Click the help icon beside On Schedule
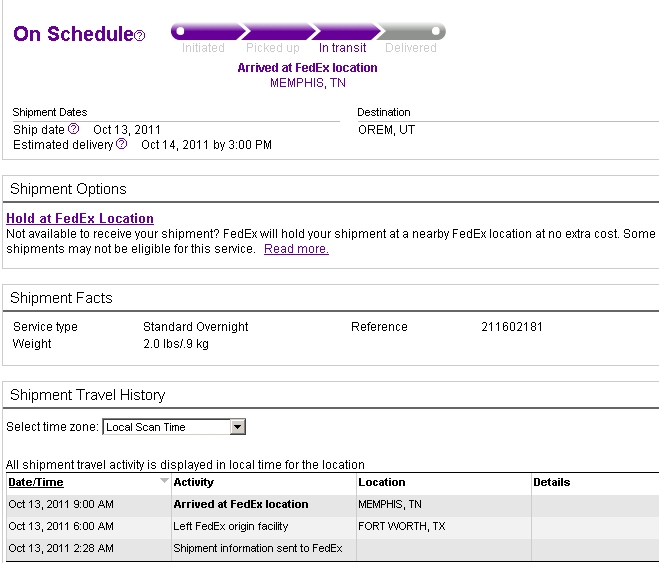The width and height of the screenshot is (659, 563). (140, 36)
